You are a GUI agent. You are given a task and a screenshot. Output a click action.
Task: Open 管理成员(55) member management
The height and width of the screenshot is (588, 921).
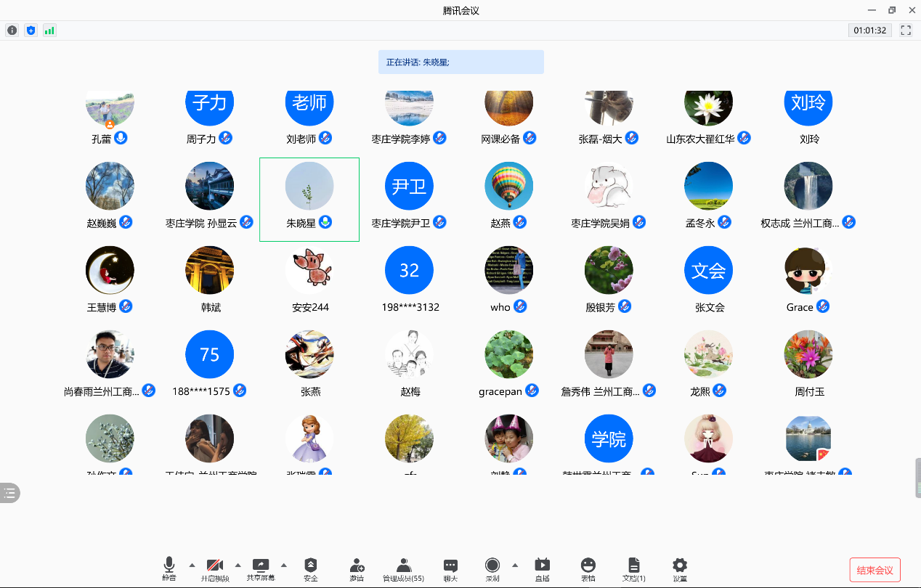(403, 565)
